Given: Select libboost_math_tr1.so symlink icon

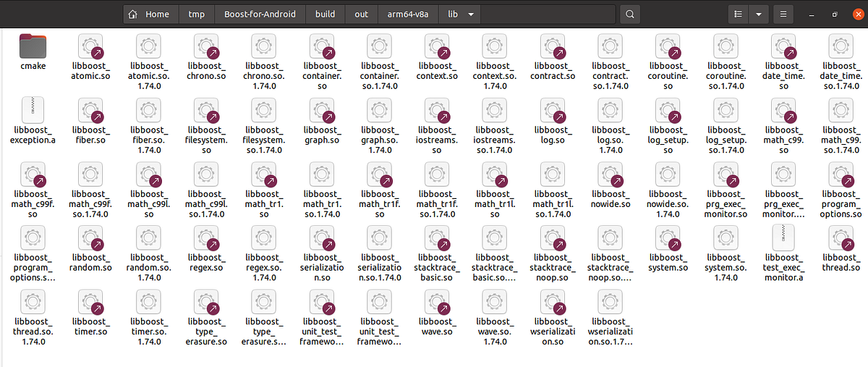Looking at the screenshot, I should click(265, 173).
